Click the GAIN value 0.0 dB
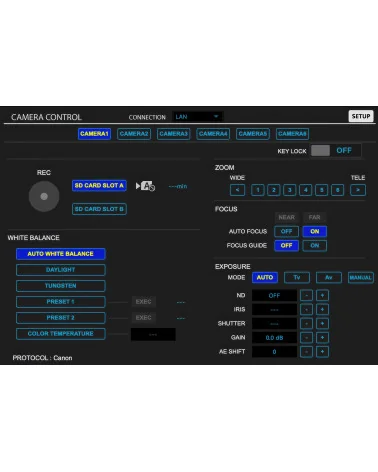Image resolution: width=378 pixels, height=472 pixels. click(274, 338)
